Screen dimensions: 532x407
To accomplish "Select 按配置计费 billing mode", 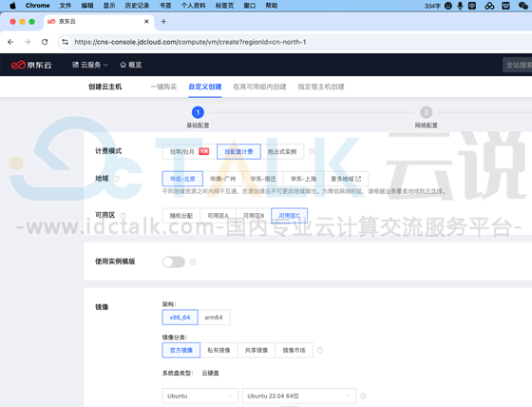I will point(238,151).
